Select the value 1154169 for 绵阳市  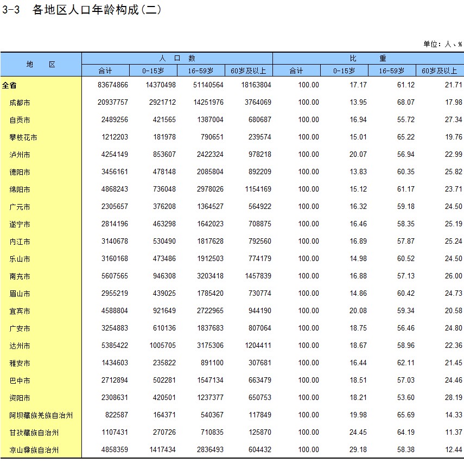(258, 189)
